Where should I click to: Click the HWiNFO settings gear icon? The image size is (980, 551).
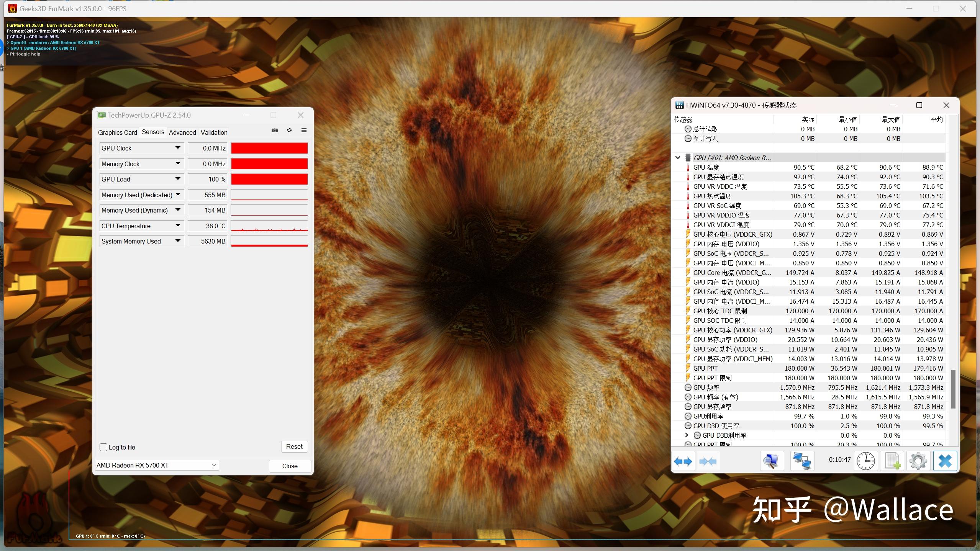pyautogui.click(x=917, y=461)
